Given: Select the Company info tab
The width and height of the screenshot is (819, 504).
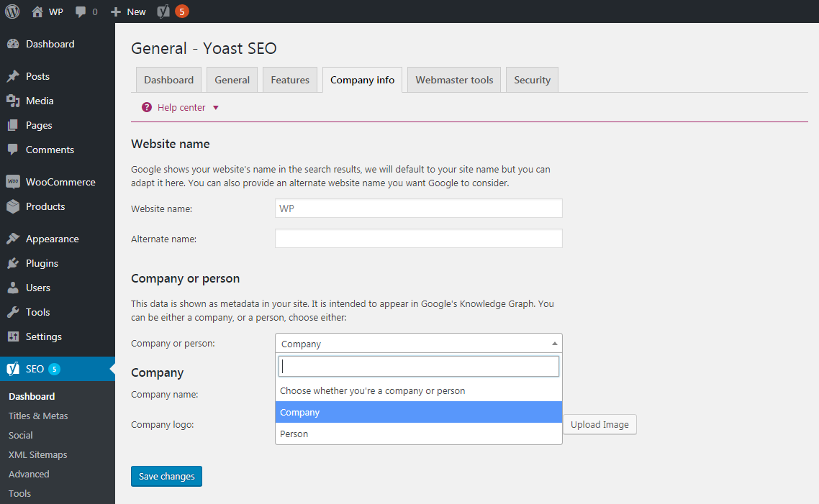Looking at the screenshot, I should 362,80.
